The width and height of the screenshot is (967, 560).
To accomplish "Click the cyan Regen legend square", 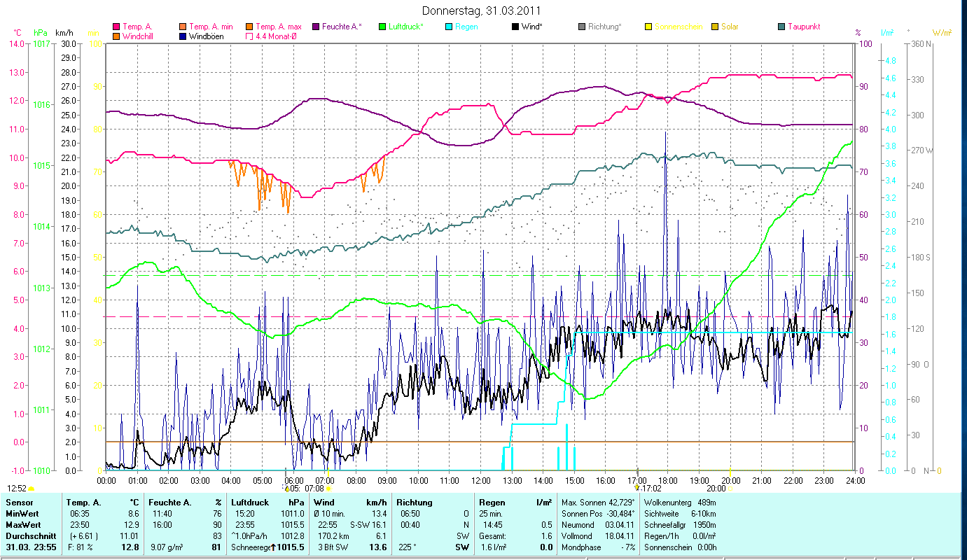I will coord(449,27).
